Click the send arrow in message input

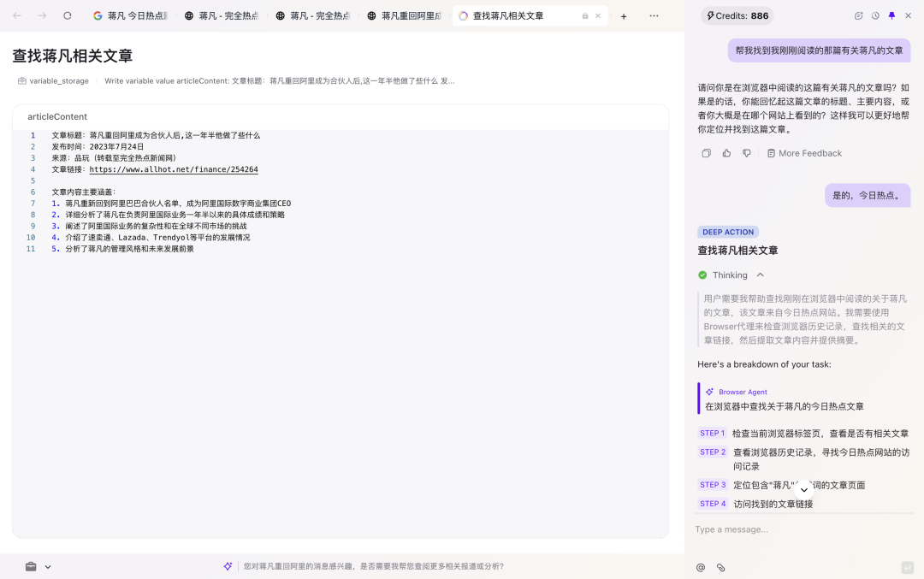906,567
